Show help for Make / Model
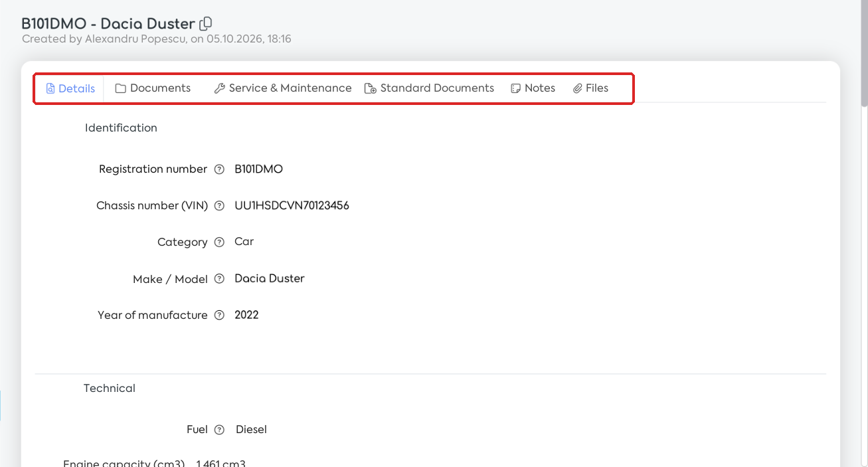Viewport: 868px width, 467px height. click(219, 279)
